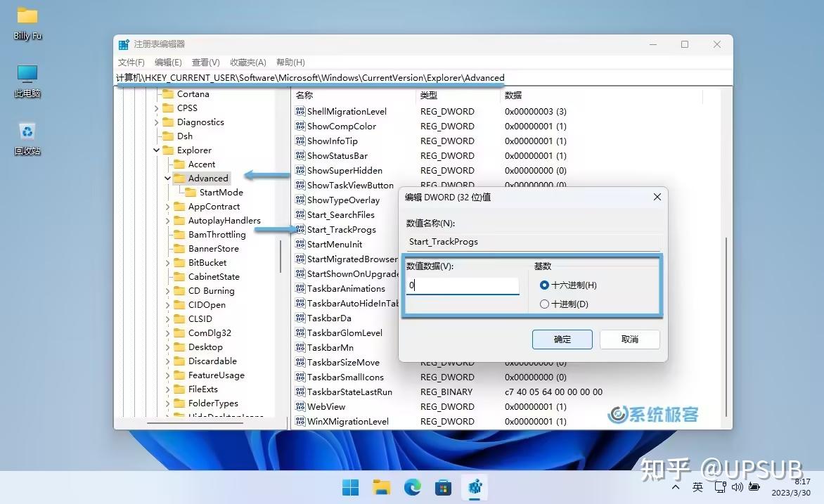Screen dimensions: 824x504
Task: Open the 查看(V) menu
Action: click(205, 62)
